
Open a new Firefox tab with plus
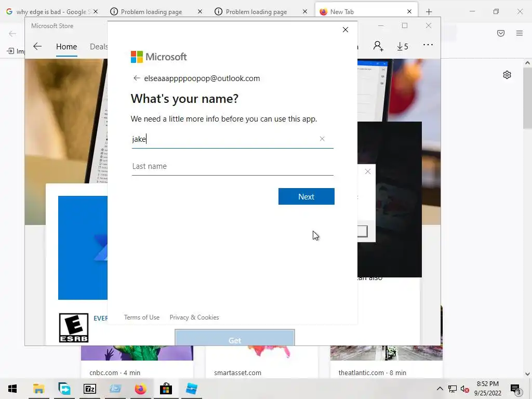[x=429, y=12]
